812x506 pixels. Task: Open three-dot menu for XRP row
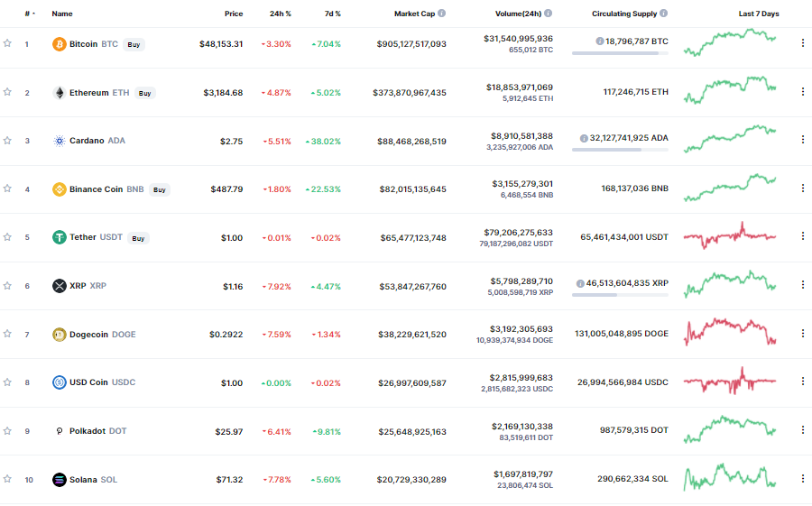(x=803, y=285)
